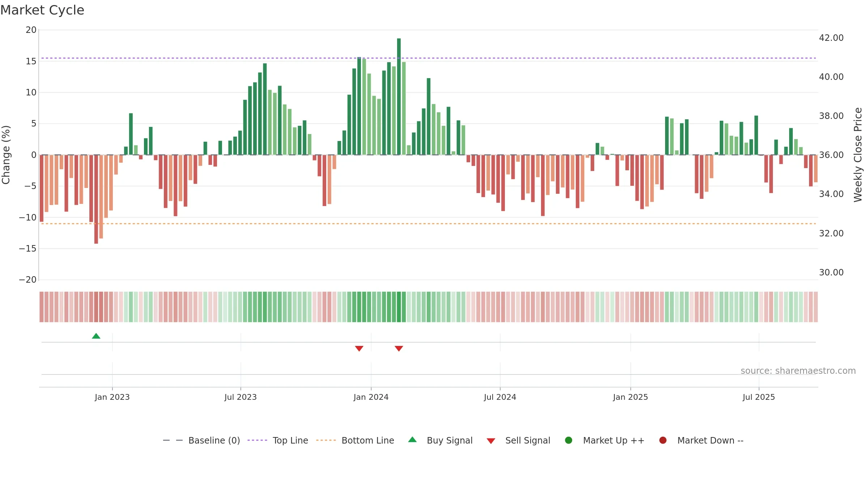Click the green Buy Signal triangle icon in legend
The width and height of the screenshot is (868, 488).
point(412,440)
